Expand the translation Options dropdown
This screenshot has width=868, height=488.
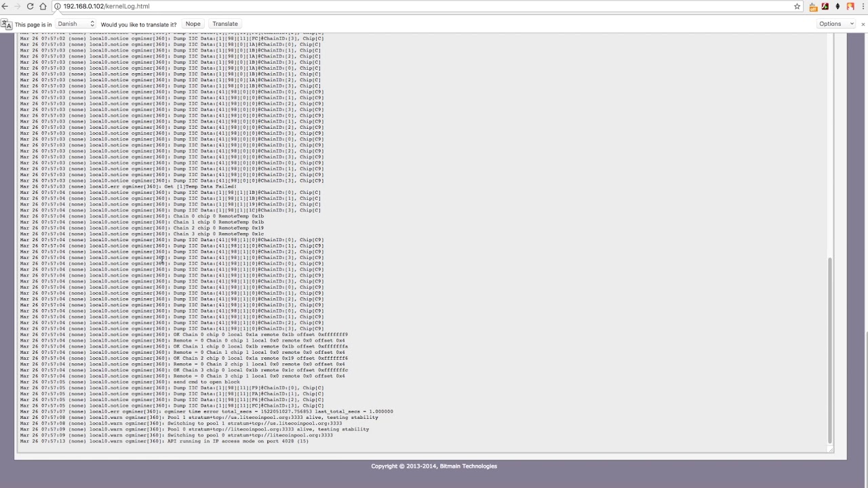click(x=835, y=24)
